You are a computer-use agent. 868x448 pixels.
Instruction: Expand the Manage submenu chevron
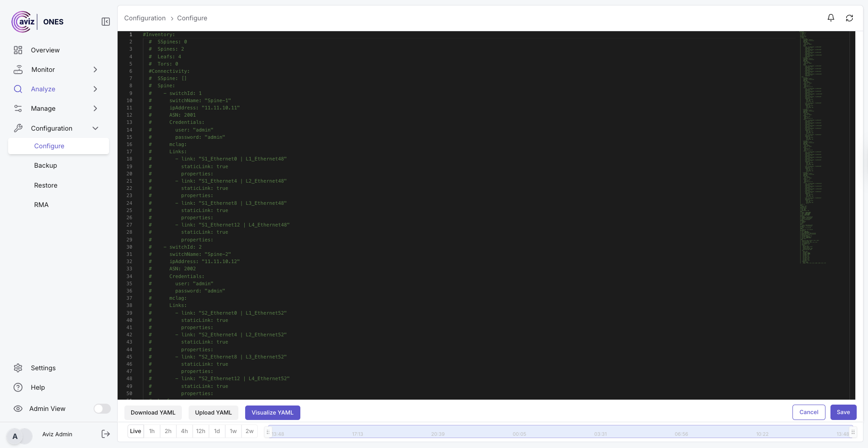pos(95,108)
